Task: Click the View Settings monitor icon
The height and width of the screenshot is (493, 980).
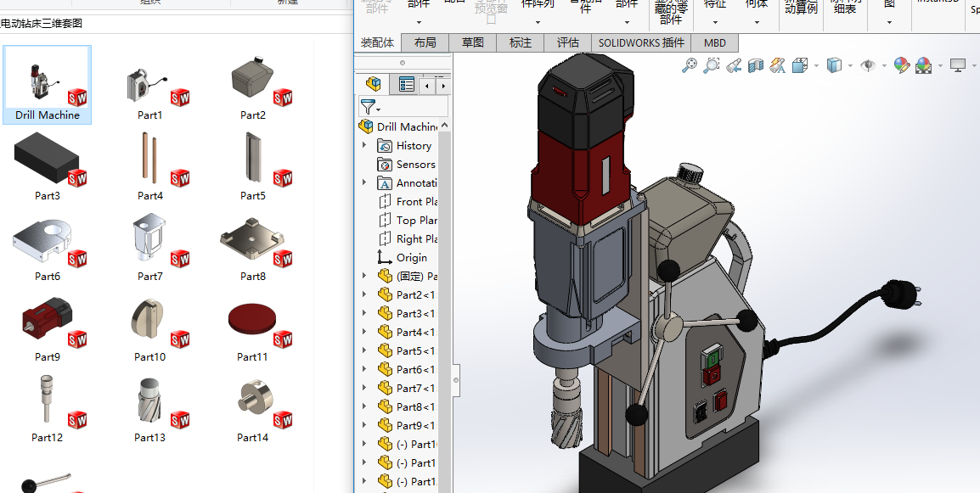Action: [958, 65]
